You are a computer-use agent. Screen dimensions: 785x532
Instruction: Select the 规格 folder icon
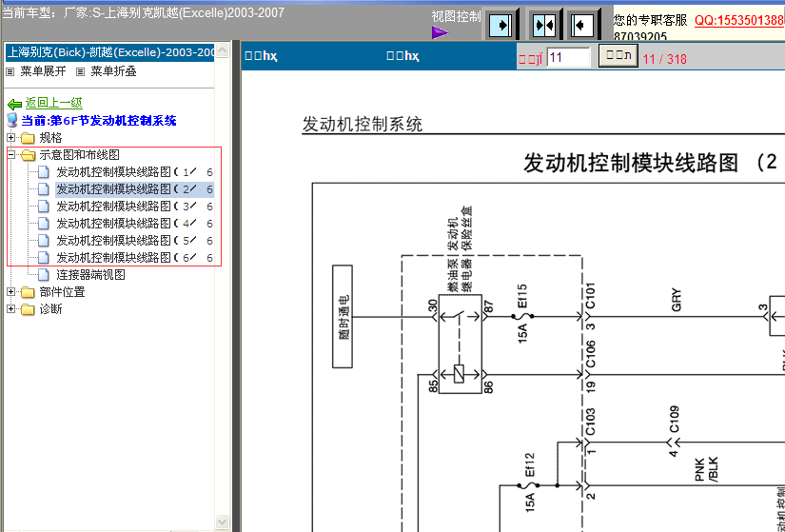pos(28,138)
